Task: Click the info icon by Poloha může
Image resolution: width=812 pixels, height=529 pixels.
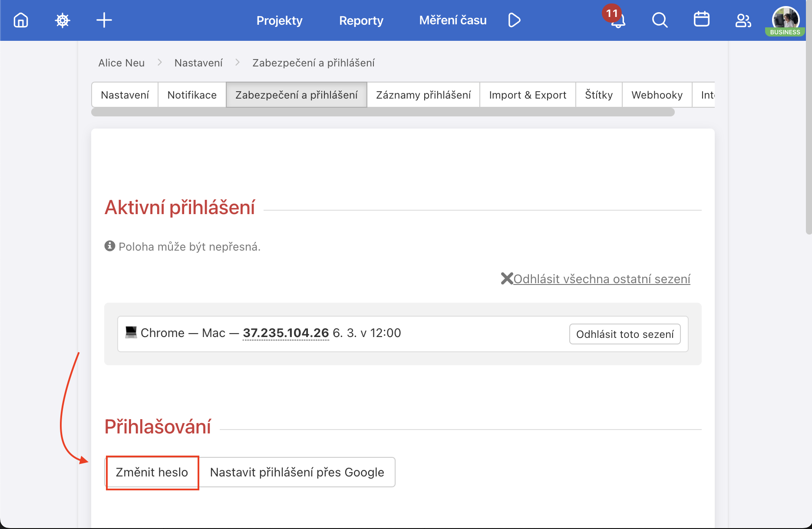Action: [x=110, y=246]
